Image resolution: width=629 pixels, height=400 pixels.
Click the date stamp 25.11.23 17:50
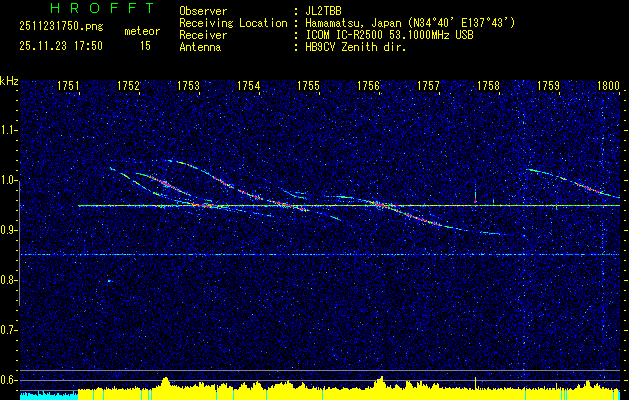click(61, 46)
